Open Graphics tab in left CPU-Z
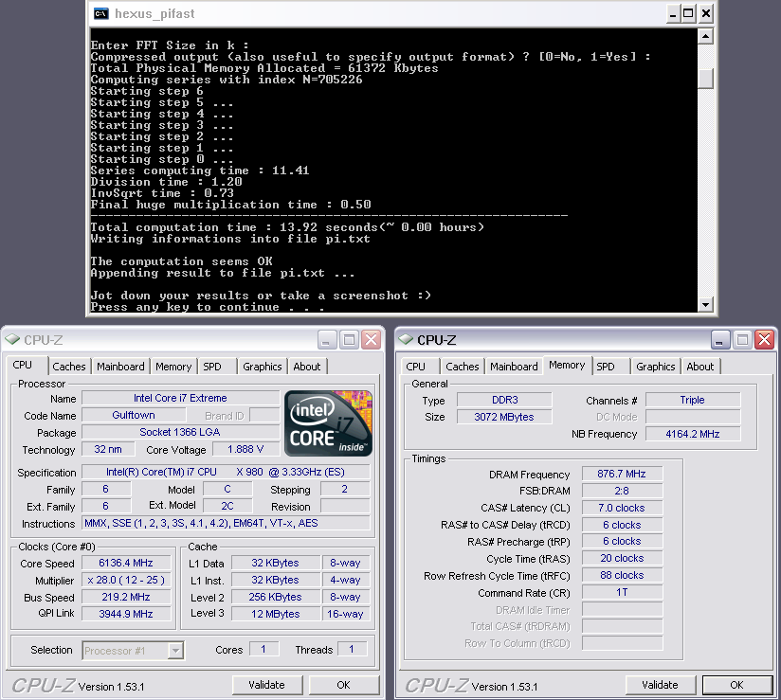Image resolution: width=781 pixels, height=700 pixels. tap(263, 367)
